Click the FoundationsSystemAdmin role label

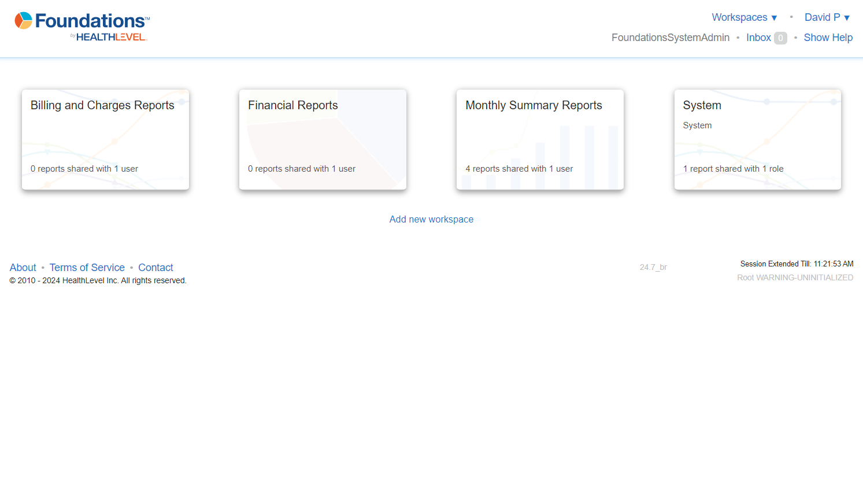(671, 38)
